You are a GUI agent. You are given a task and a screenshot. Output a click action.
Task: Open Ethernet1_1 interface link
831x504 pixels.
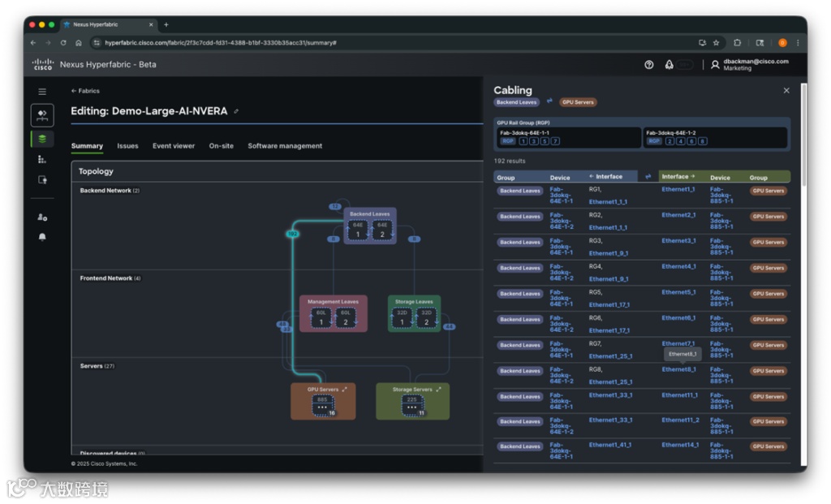[678, 189]
